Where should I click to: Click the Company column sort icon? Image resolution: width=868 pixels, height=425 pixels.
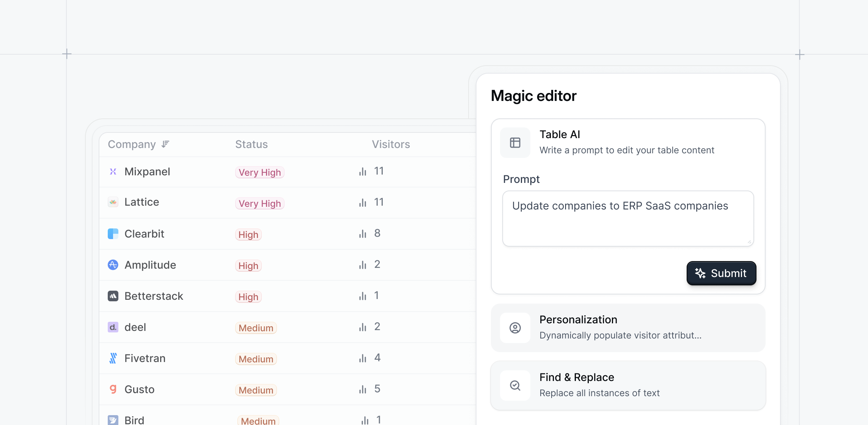[165, 144]
